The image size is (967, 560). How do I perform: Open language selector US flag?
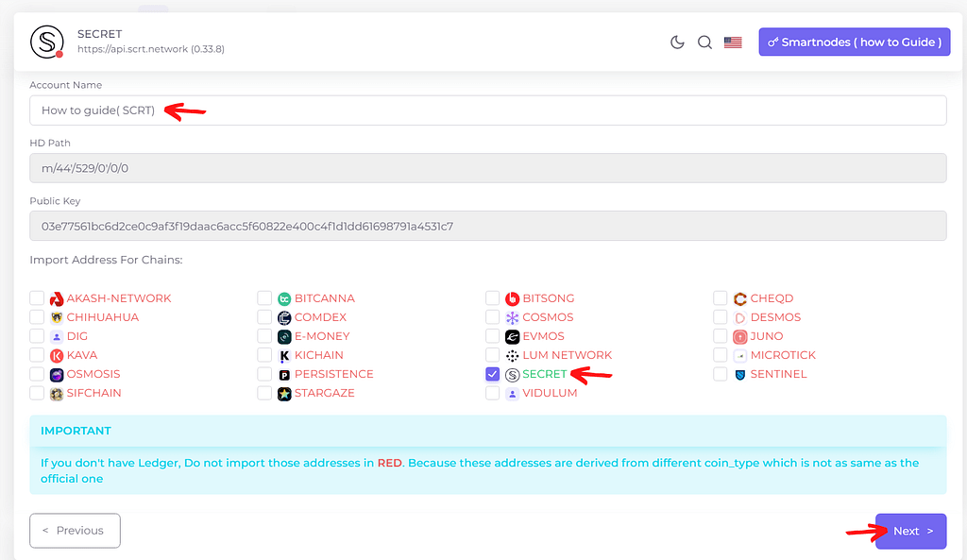[x=733, y=42]
